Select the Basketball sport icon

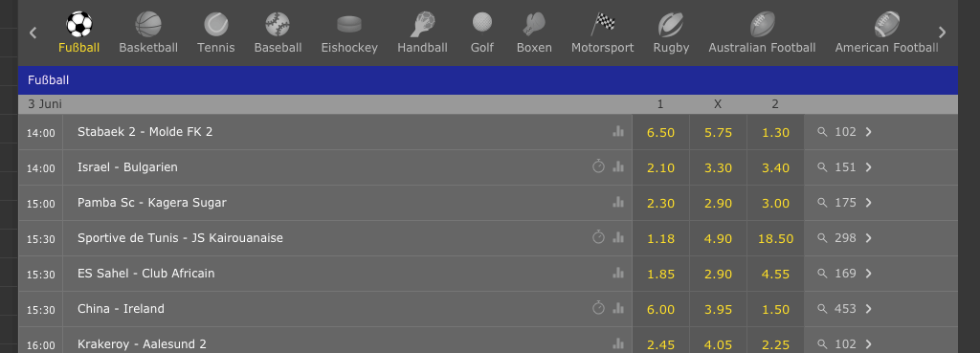(148, 24)
